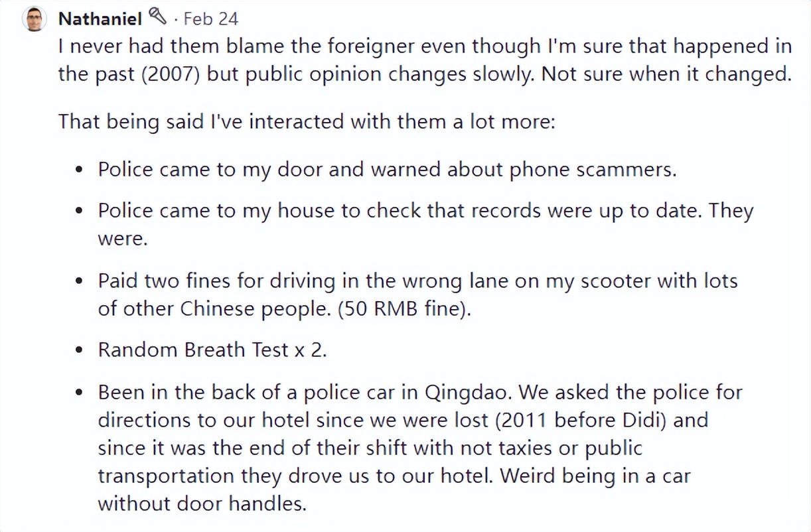Click the bullet dot before the records check item
Image resolution: width=811 pixels, height=532 pixels.
80,212
